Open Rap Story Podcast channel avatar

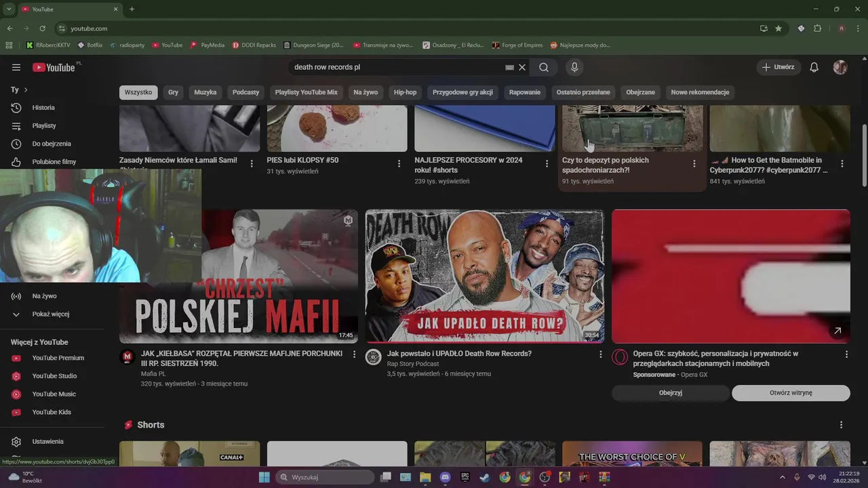[373, 357]
